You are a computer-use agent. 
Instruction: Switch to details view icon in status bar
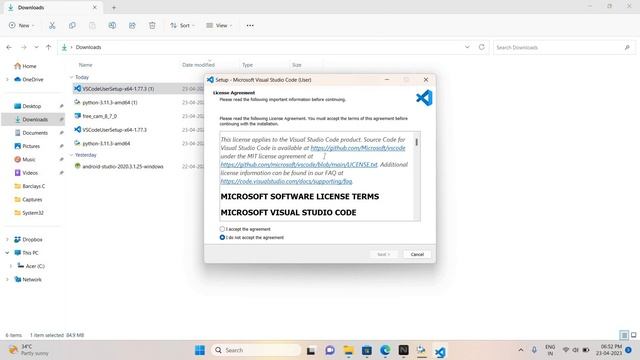[x=624, y=335]
